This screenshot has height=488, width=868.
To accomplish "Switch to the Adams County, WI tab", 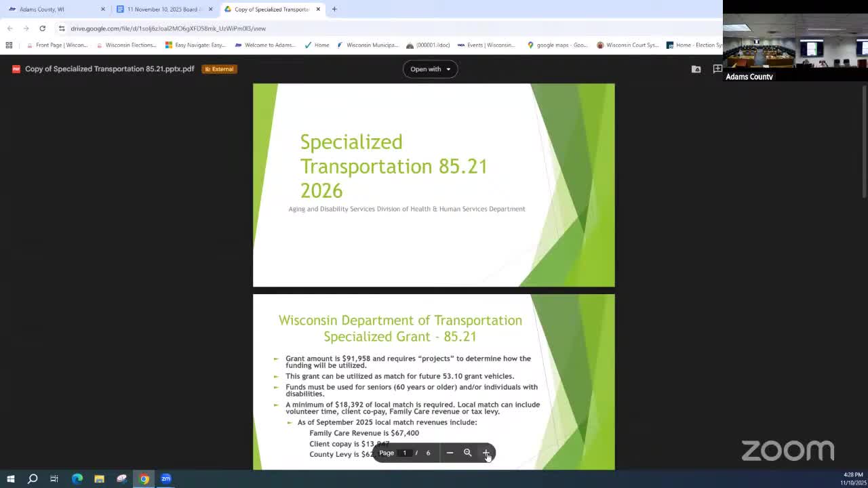I will coord(56,9).
